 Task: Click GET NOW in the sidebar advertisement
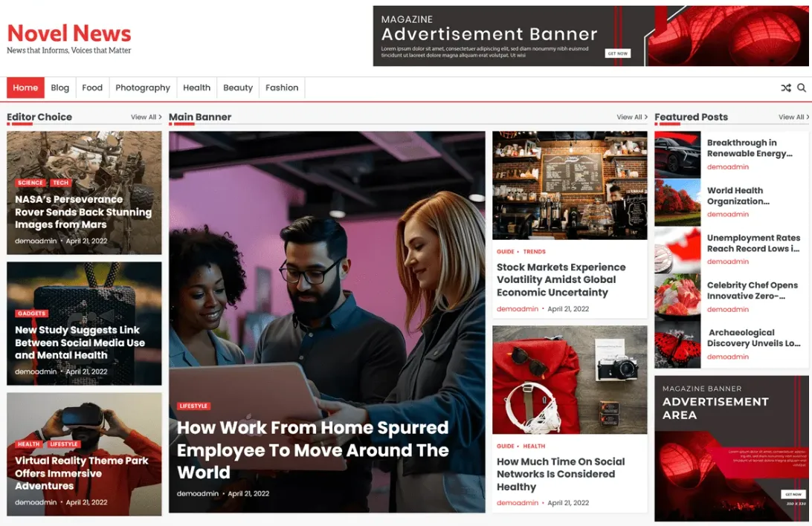793,495
